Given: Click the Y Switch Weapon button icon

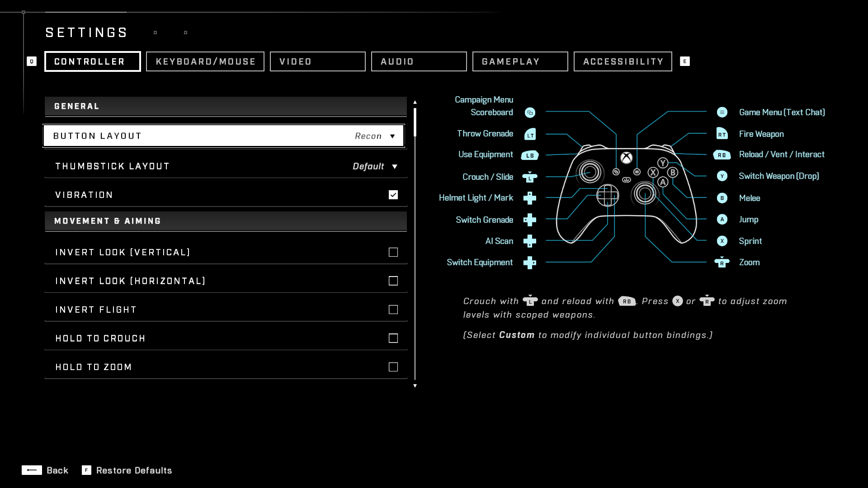Looking at the screenshot, I should coord(722,176).
